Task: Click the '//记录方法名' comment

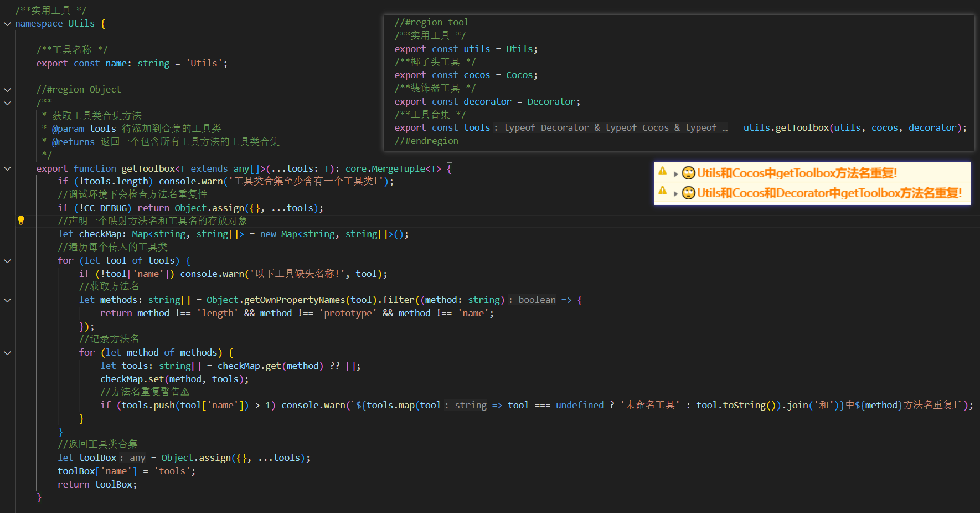Action: [109, 340]
